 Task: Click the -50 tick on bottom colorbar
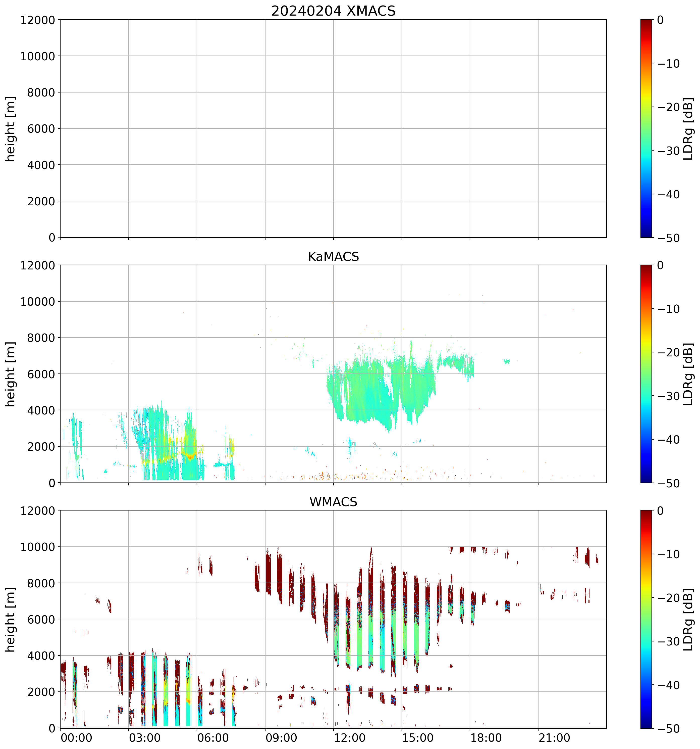(x=669, y=729)
